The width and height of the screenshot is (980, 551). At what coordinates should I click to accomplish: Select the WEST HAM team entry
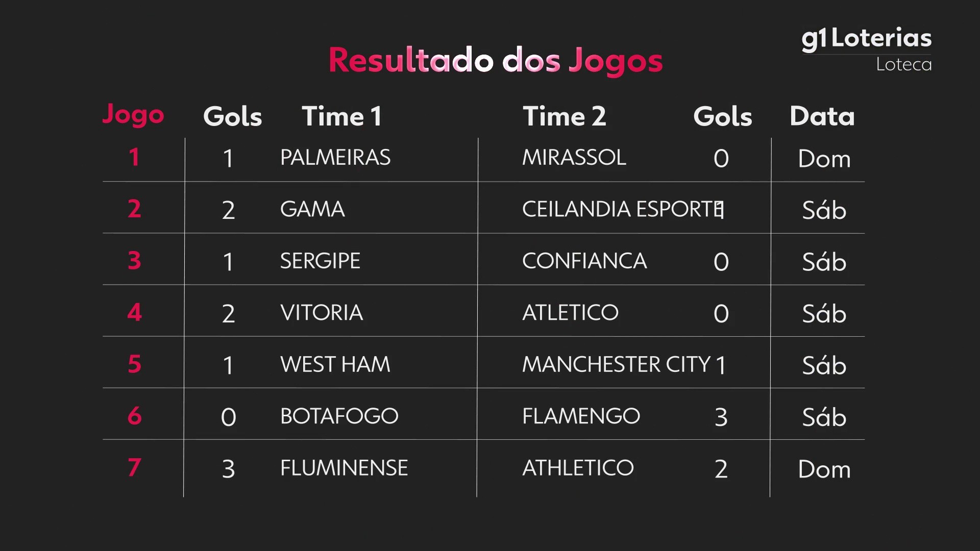click(x=335, y=364)
